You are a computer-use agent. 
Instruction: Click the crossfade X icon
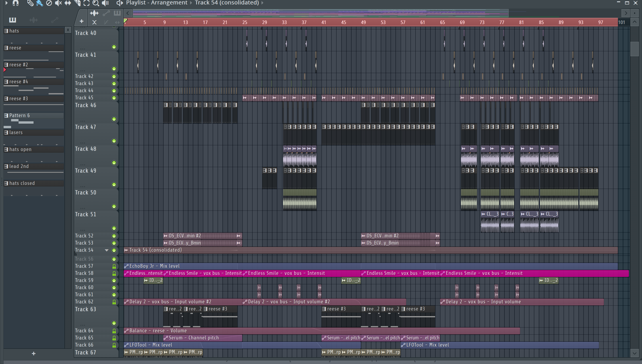pyautogui.click(x=94, y=22)
